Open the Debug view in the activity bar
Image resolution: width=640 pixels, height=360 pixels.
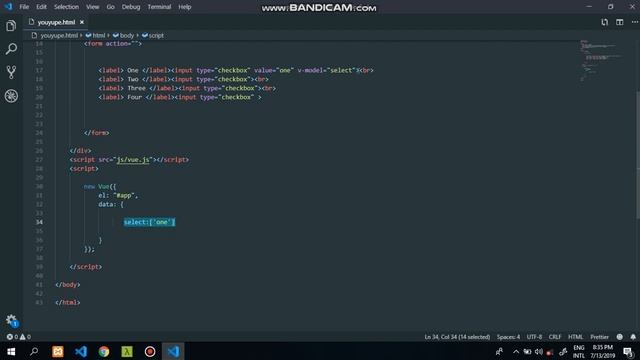click(11, 96)
